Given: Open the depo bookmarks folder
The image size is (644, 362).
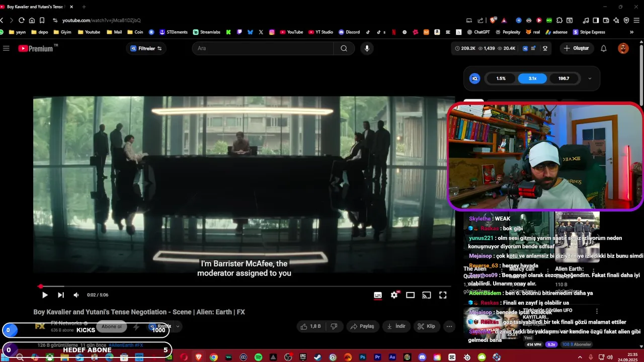Looking at the screenshot, I should [39, 32].
